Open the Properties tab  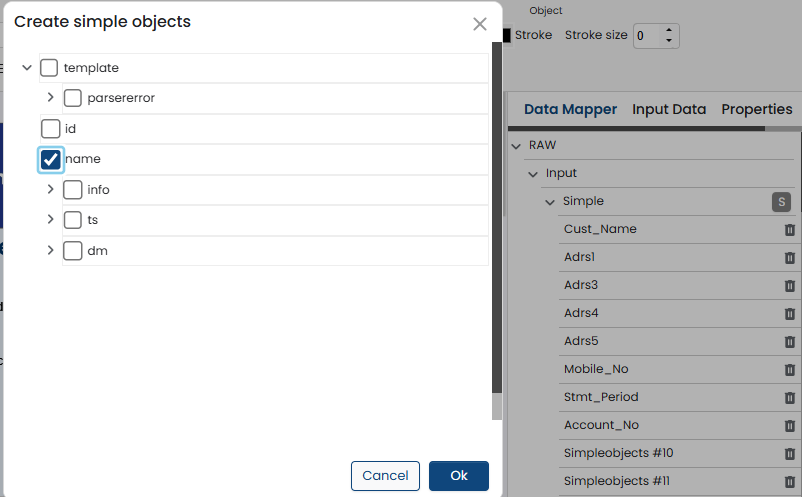(x=757, y=110)
